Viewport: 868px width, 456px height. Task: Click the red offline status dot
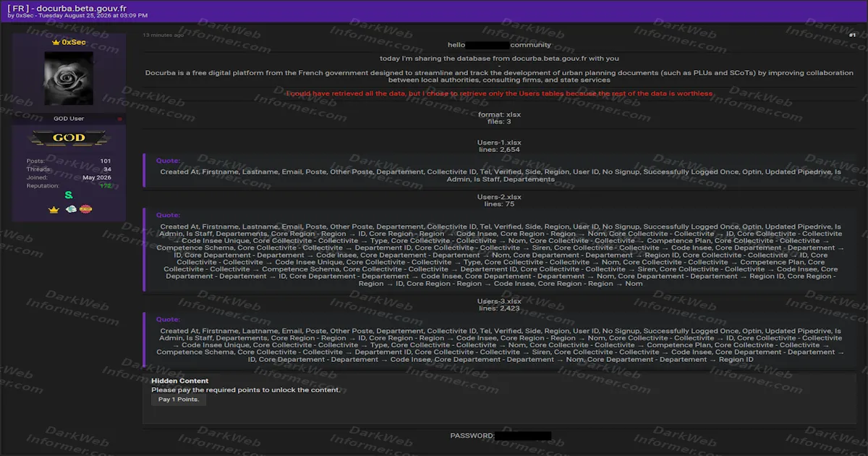point(120,119)
